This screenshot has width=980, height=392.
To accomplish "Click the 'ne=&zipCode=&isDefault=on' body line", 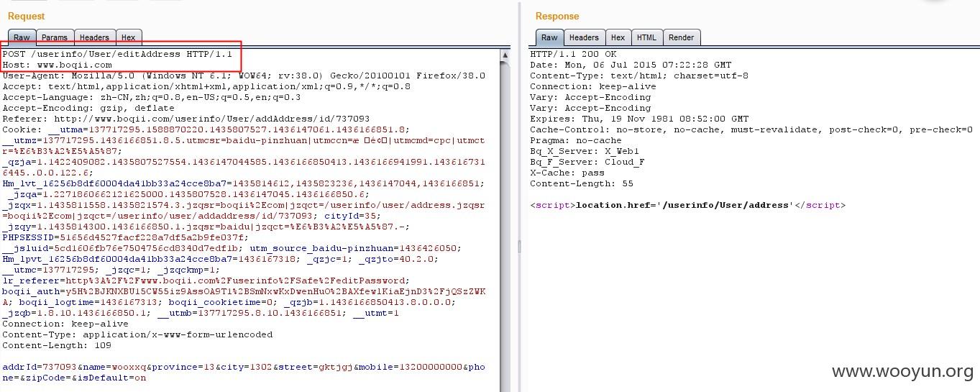I will pos(74,378).
